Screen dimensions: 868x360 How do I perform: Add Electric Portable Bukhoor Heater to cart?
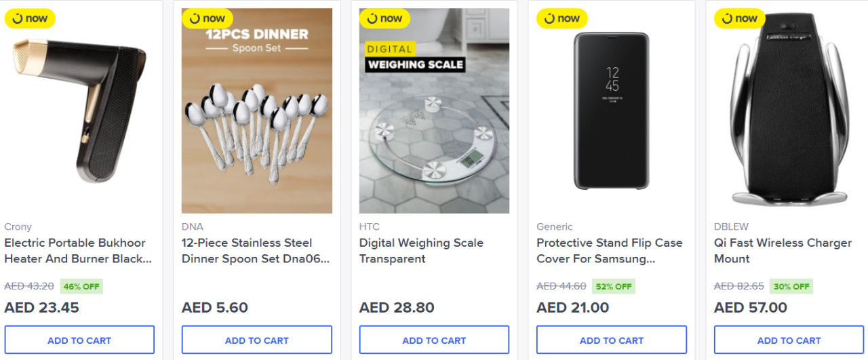point(79,340)
